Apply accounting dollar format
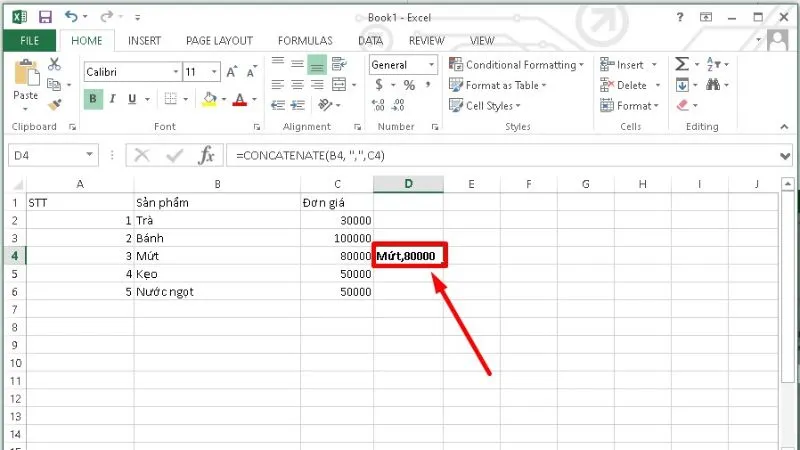800x450 pixels. click(x=379, y=84)
